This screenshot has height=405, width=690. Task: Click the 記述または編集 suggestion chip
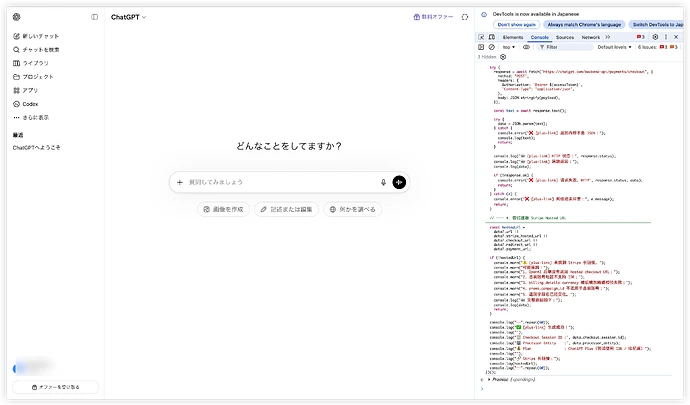click(x=286, y=210)
